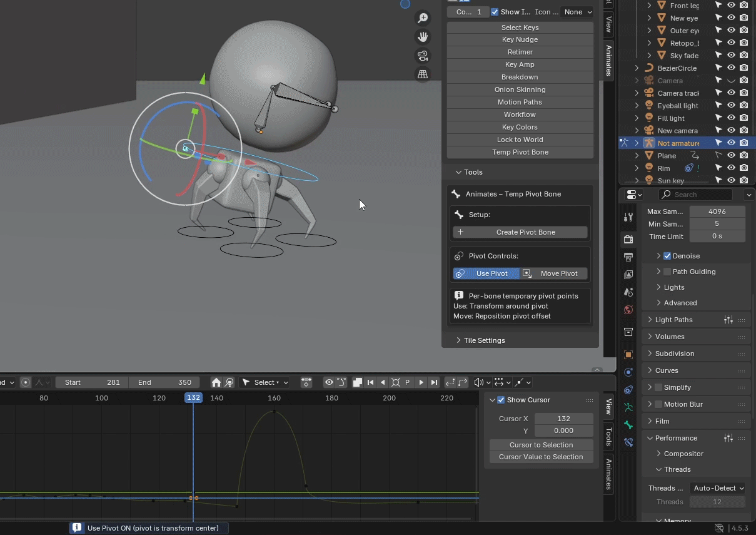
Task: Open the Output properties printer icon
Action: 628,257
